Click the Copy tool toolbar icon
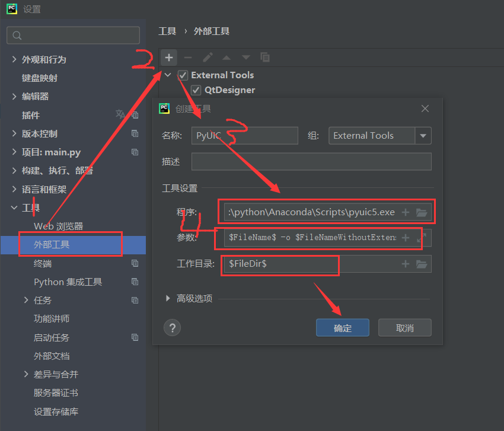Screen dimensions: 504x431 pyautogui.click(x=265, y=58)
